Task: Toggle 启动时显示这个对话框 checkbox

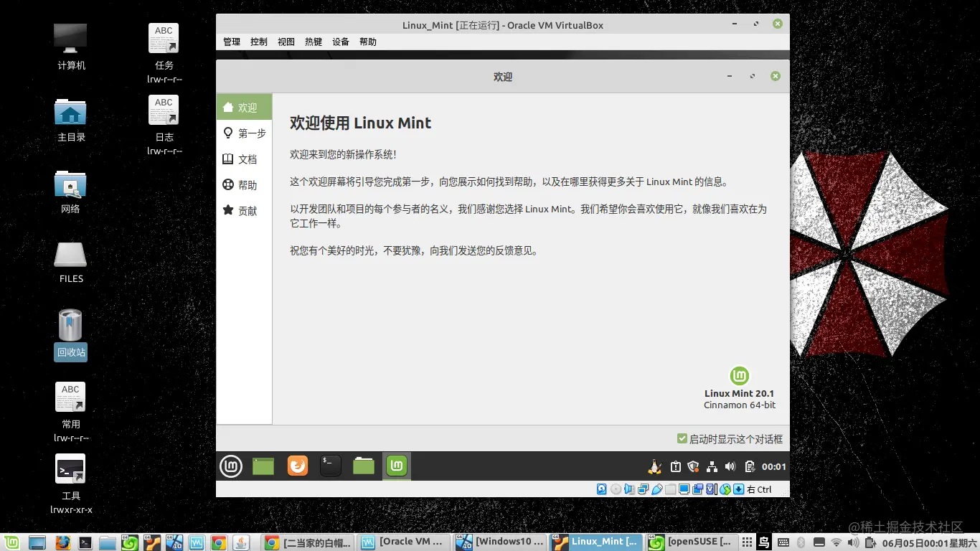Action: pyautogui.click(x=682, y=438)
